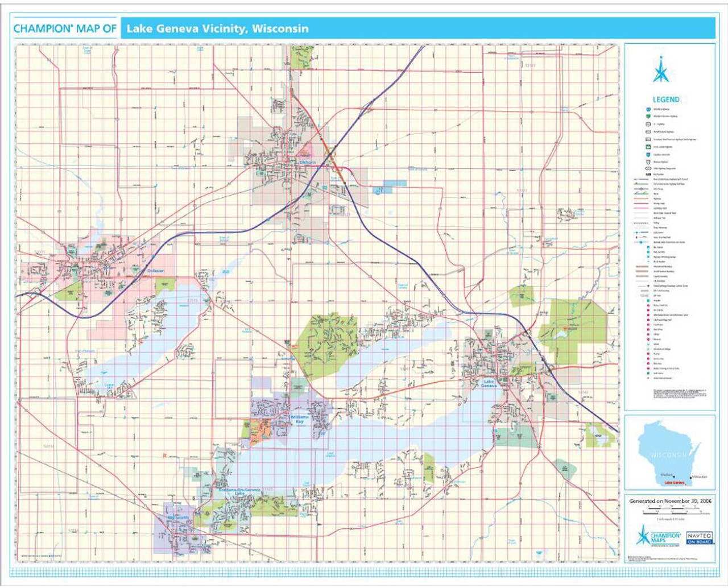
Task: Click the Lake Geneva Vicinity, Wisconsin title banner
Action: pyautogui.click(x=217, y=28)
